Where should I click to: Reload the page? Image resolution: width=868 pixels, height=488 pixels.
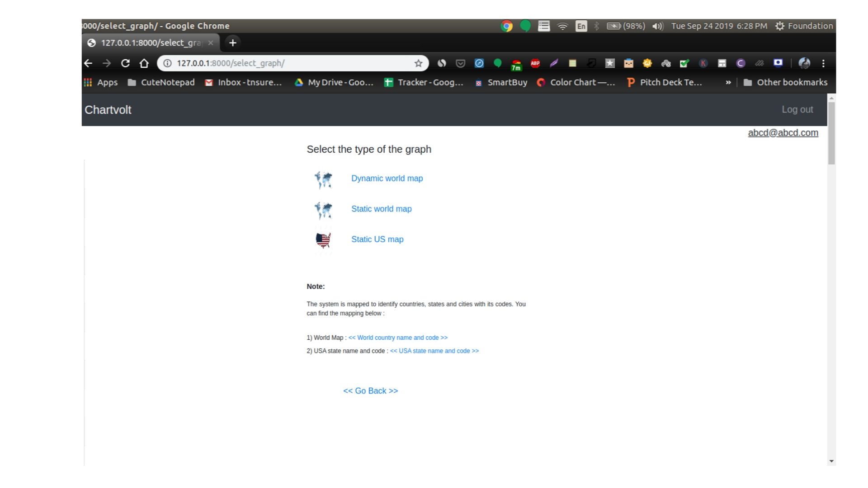125,63
